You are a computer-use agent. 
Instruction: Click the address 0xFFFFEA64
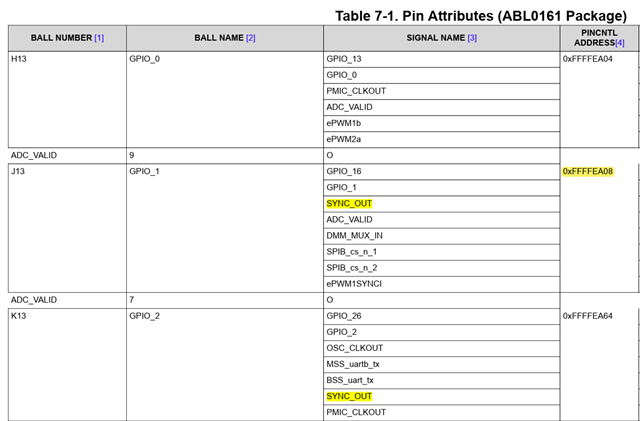[588, 316]
